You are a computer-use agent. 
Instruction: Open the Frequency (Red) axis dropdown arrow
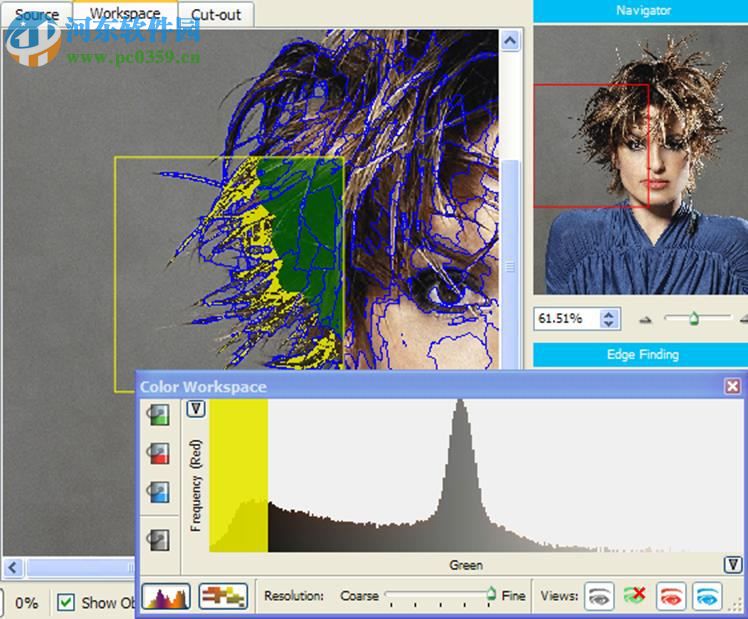tap(196, 409)
